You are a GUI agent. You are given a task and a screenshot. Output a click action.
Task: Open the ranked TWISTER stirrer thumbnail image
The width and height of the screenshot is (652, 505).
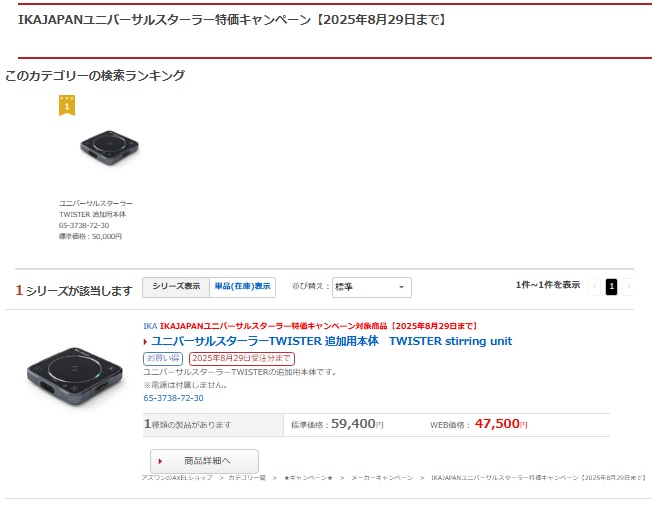109,147
